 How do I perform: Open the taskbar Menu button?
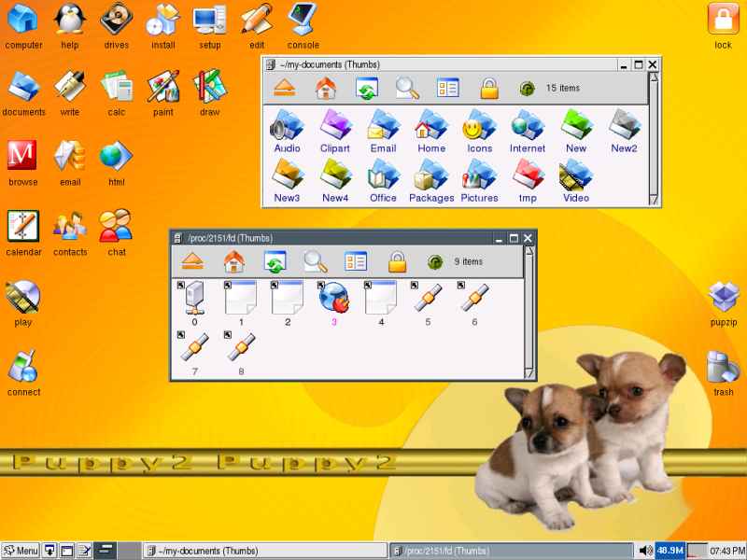(20, 551)
